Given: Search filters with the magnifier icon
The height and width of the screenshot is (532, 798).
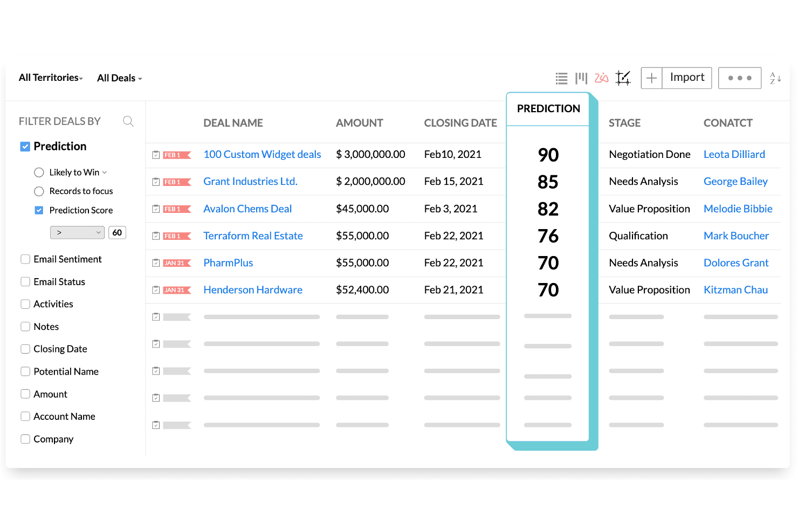Looking at the screenshot, I should (x=128, y=121).
